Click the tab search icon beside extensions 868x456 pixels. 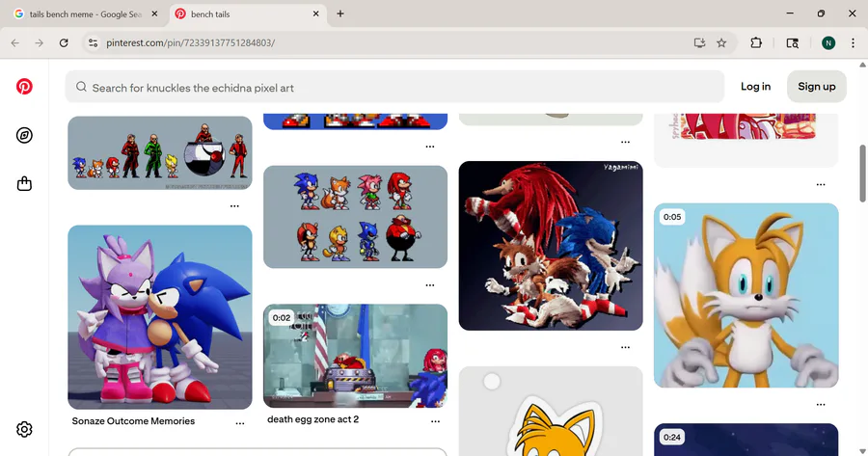click(x=792, y=42)
